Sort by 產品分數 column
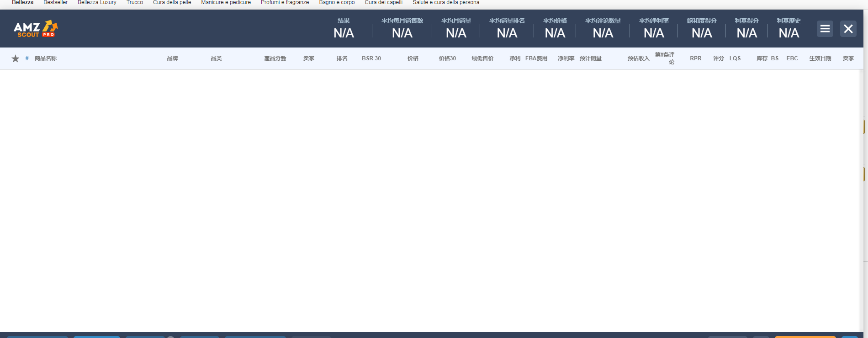Screen dimensions: 868x338 [275, 58]
